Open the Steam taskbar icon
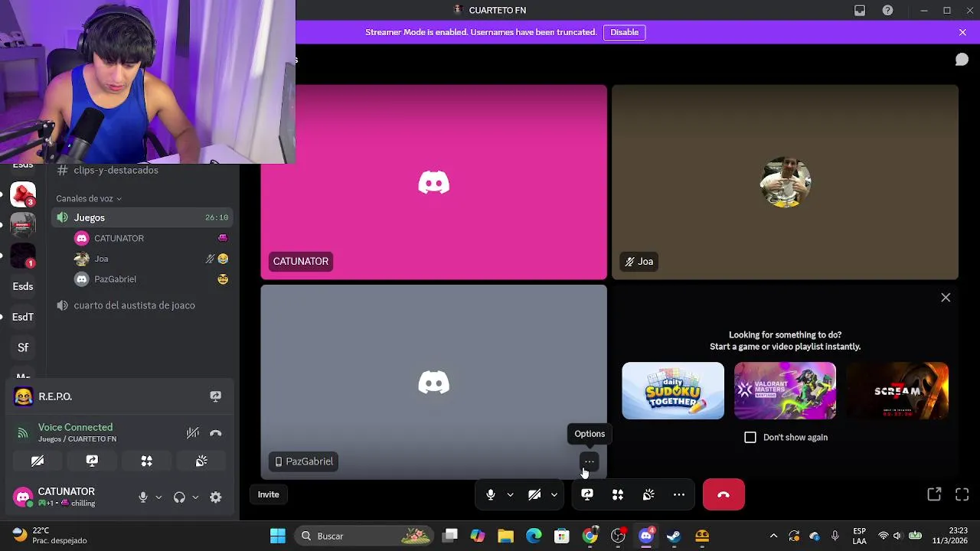 point(674,536)
